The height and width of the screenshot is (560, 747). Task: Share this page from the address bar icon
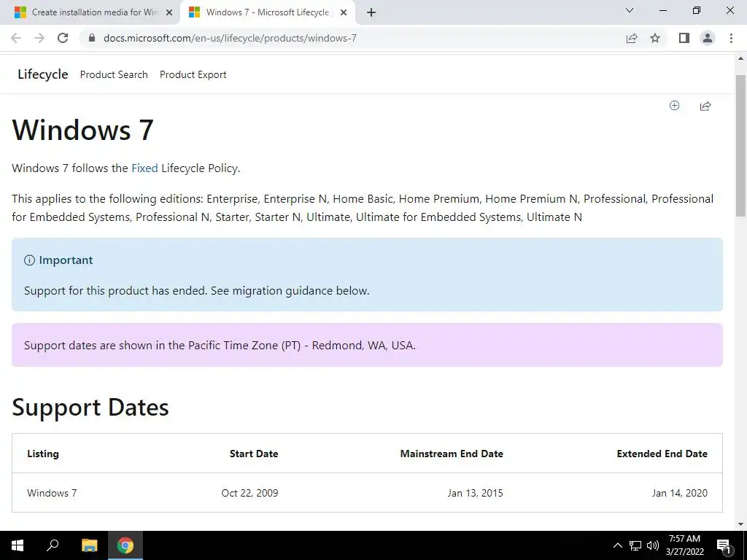pyautogui.click(x=632, y=38)
